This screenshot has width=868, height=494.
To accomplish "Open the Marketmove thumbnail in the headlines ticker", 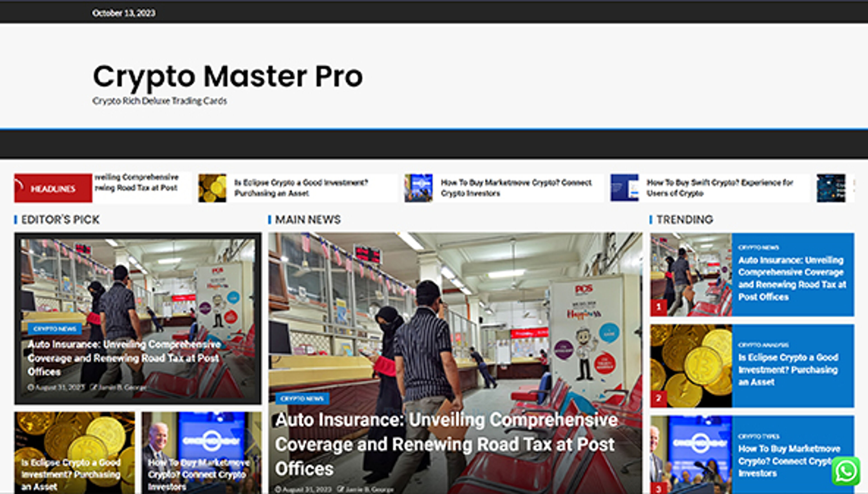I will pos(418,188).
